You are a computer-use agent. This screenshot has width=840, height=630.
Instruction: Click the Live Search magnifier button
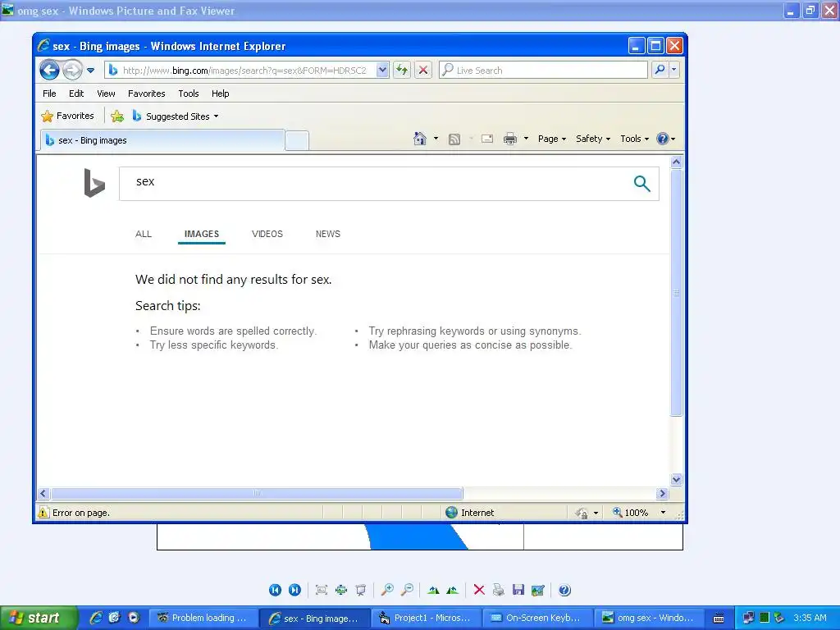click(660, 70)
